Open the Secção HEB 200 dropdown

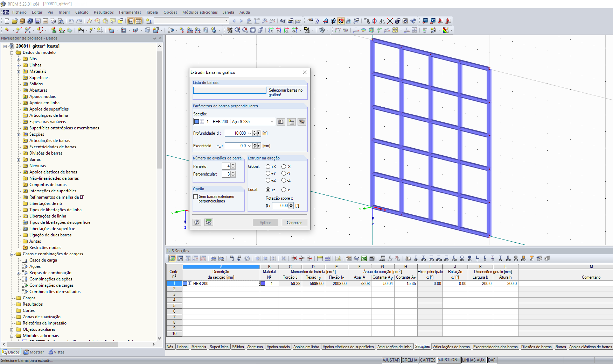(272, 122)
